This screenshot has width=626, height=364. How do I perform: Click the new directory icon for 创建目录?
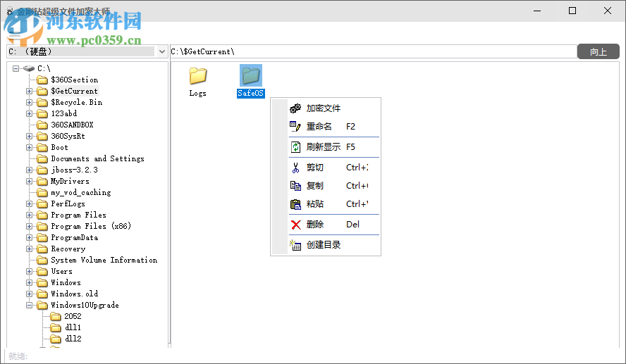click(295, 245)
